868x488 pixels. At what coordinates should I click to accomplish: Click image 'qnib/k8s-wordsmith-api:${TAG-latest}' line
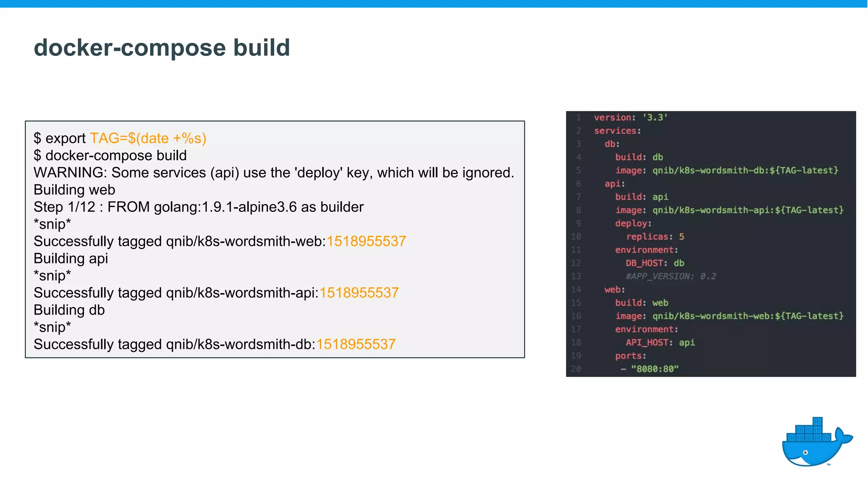pos(729,210)
